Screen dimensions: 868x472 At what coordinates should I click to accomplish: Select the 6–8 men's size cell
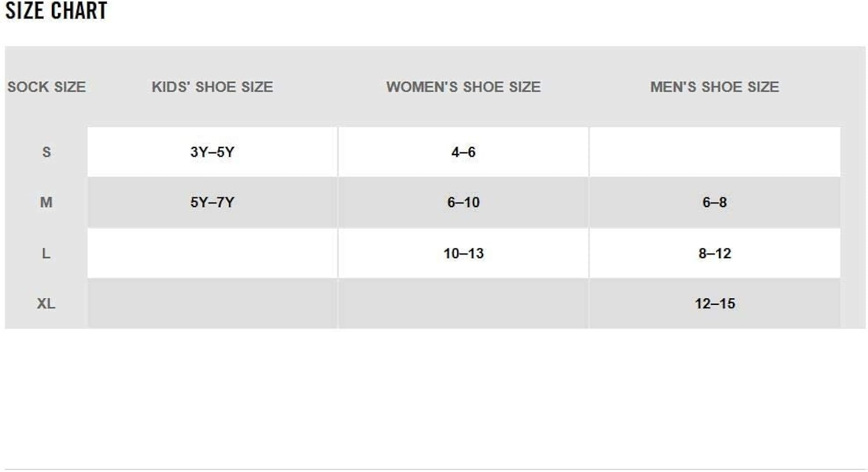(714, 202)
